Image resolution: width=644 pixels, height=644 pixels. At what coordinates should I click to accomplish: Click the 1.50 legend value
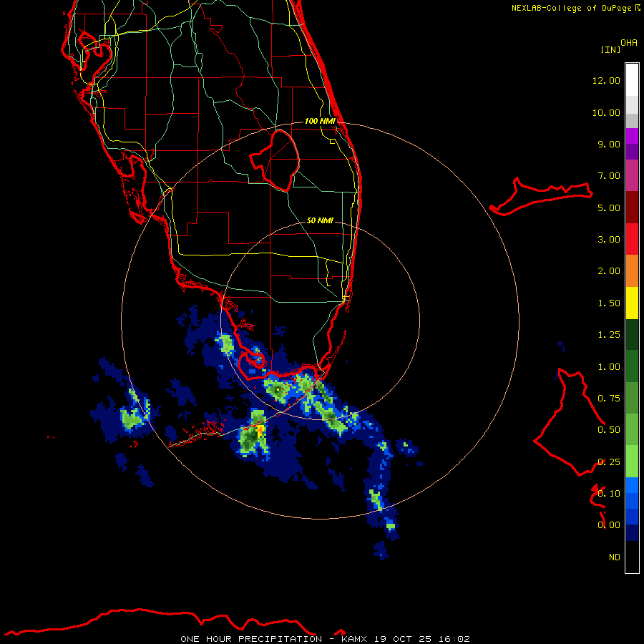tap(609, 303)
